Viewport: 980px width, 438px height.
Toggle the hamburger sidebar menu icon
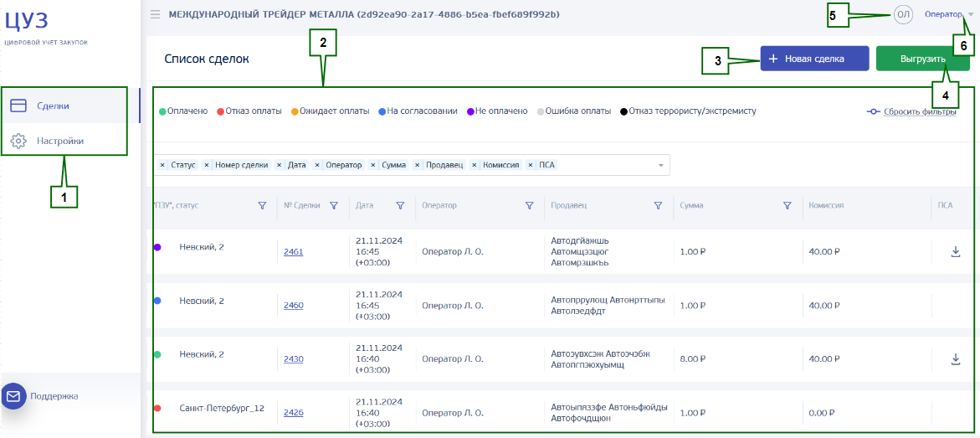pyautogui.click(x=155, y=13)
